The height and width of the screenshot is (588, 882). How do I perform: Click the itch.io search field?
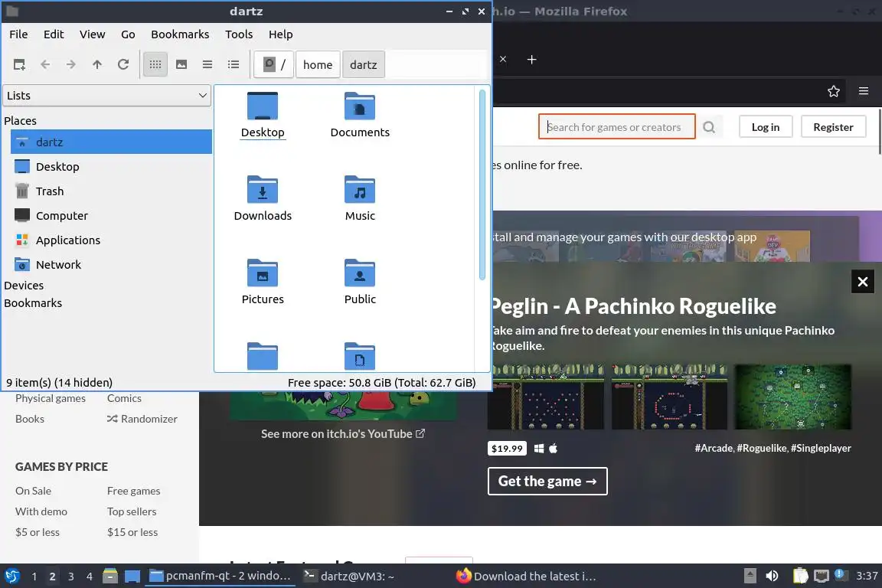pos(616,126)
